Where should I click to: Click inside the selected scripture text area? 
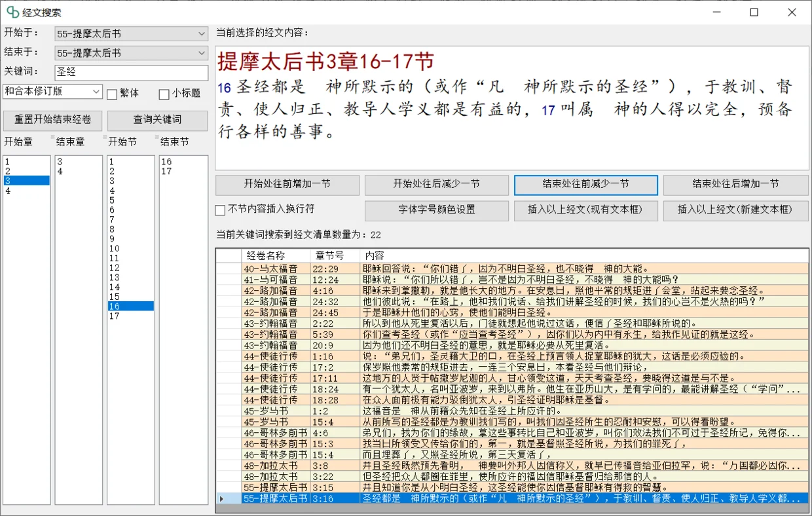(512, 108)
